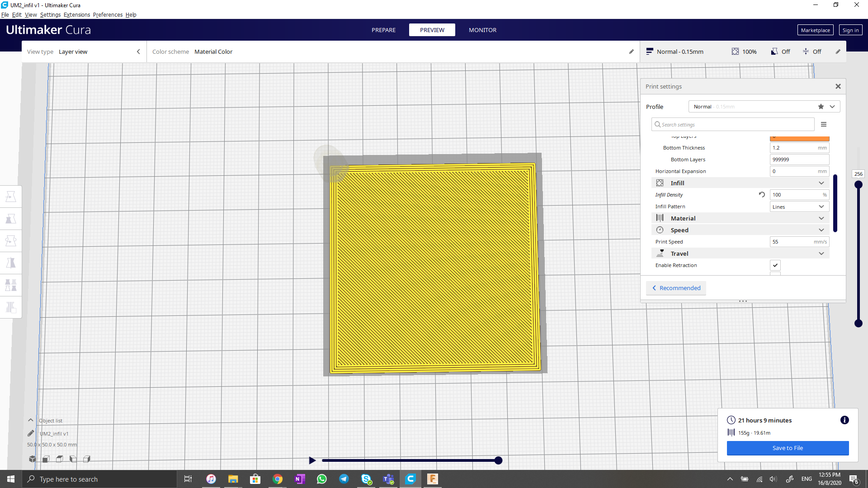Click the support Off indicator in summary

point(781,52)
